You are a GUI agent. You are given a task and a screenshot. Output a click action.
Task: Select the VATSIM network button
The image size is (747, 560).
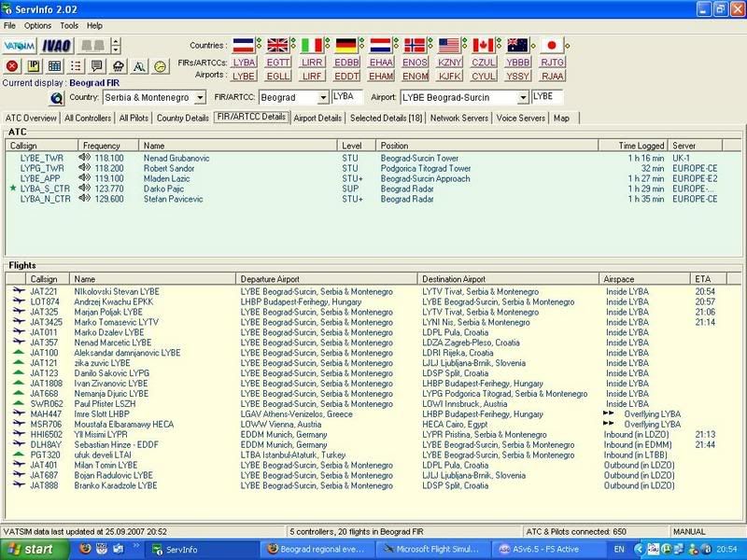pos(19,46)
